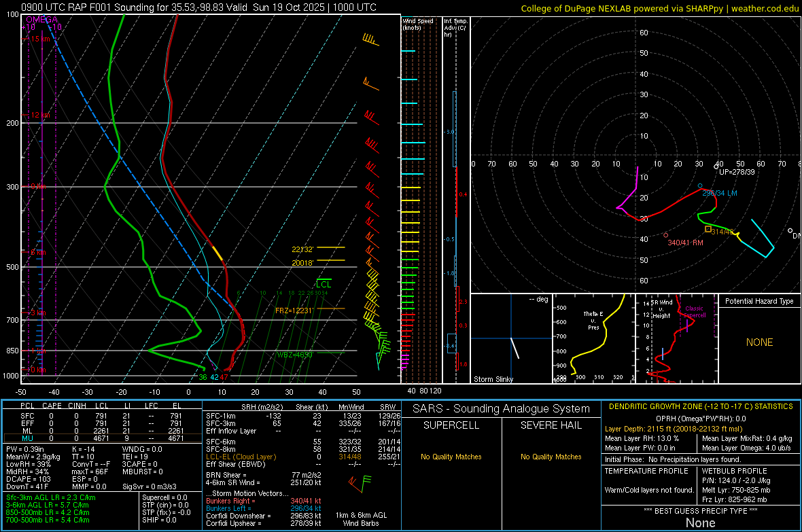Click No Quality Matches under SEVERE HAIL
The image size is (802, 532).
[551, 457]
